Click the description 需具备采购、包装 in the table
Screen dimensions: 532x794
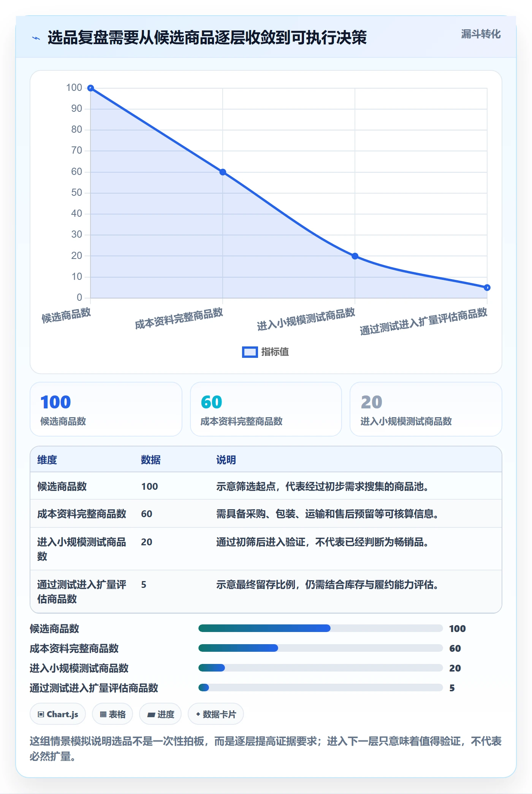328,514
